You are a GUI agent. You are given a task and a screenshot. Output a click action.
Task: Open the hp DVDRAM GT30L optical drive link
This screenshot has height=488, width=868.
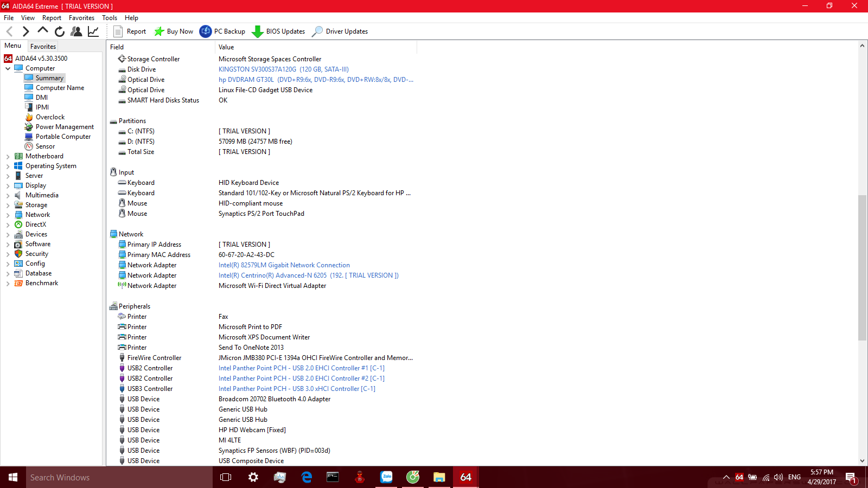tap(316, 80)
